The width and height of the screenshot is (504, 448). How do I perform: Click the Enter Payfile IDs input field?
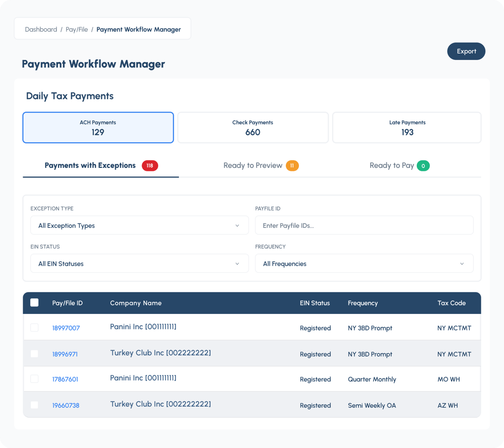coord(364,225)
